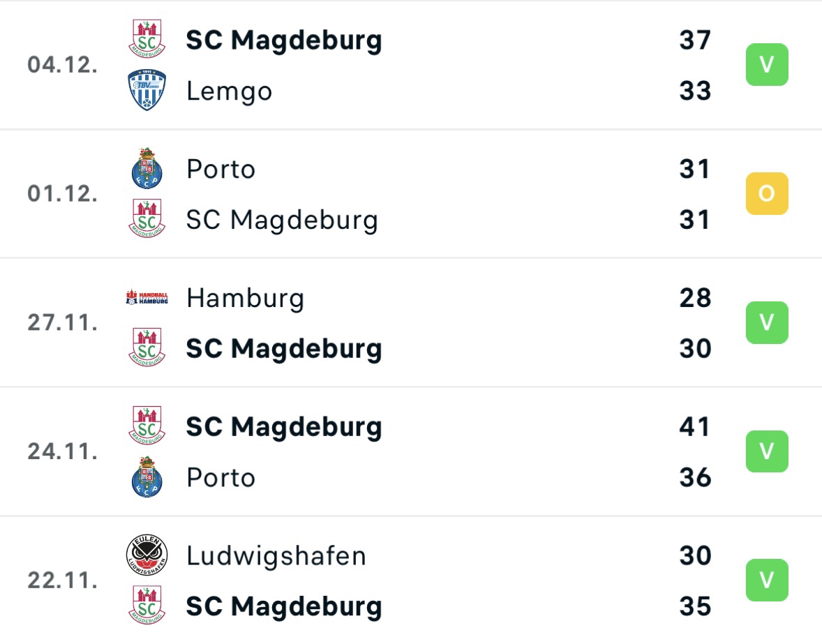Click Porto crest in 24.11. match

tap(147, 477)
